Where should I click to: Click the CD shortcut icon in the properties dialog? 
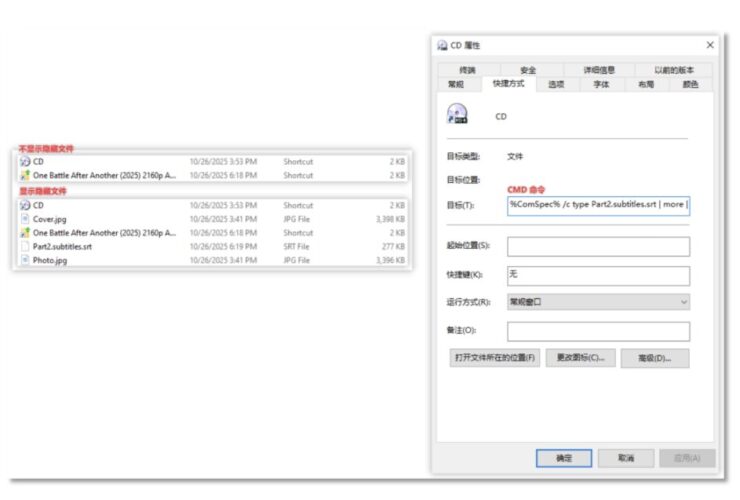[x=457, y=114]
